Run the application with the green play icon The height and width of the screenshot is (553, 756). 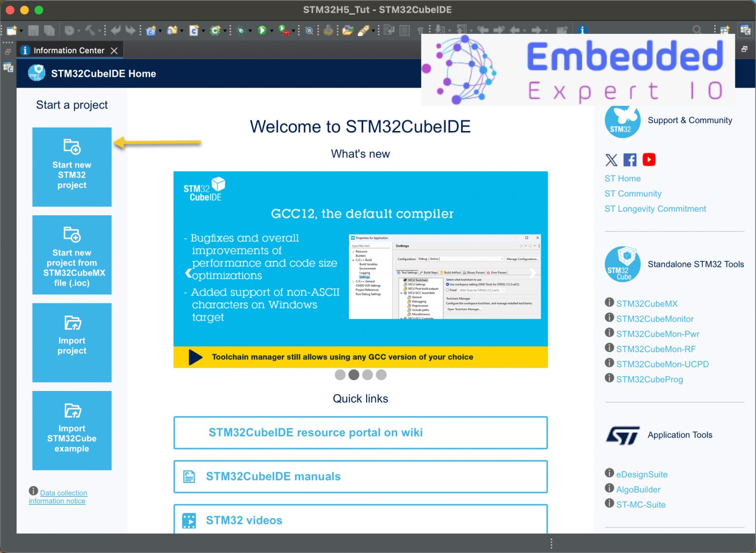pos(262,30)
